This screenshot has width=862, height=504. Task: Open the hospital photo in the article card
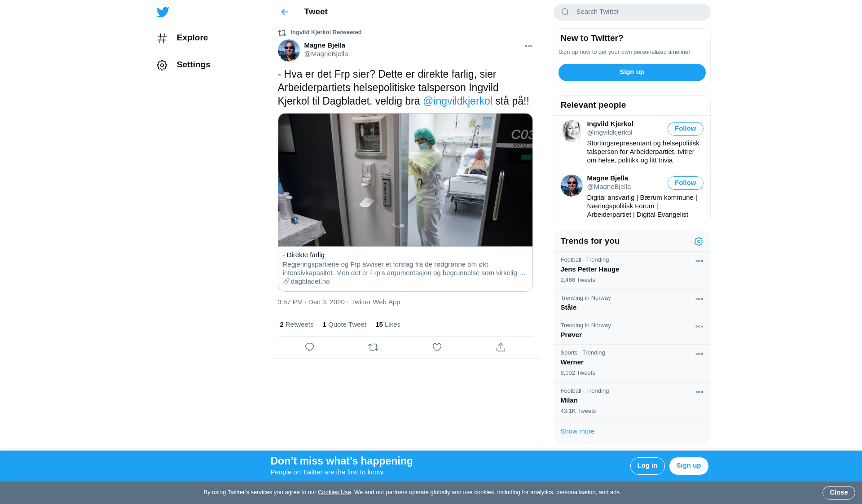point(405,180)
